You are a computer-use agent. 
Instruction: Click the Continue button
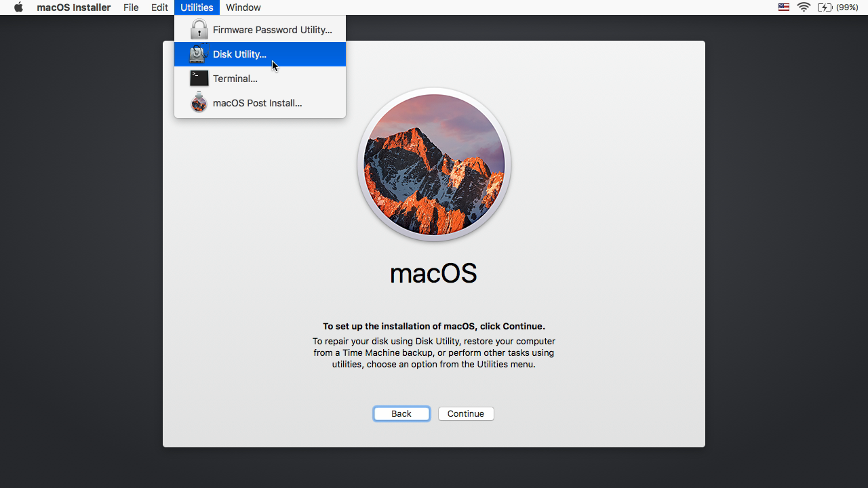466,413
